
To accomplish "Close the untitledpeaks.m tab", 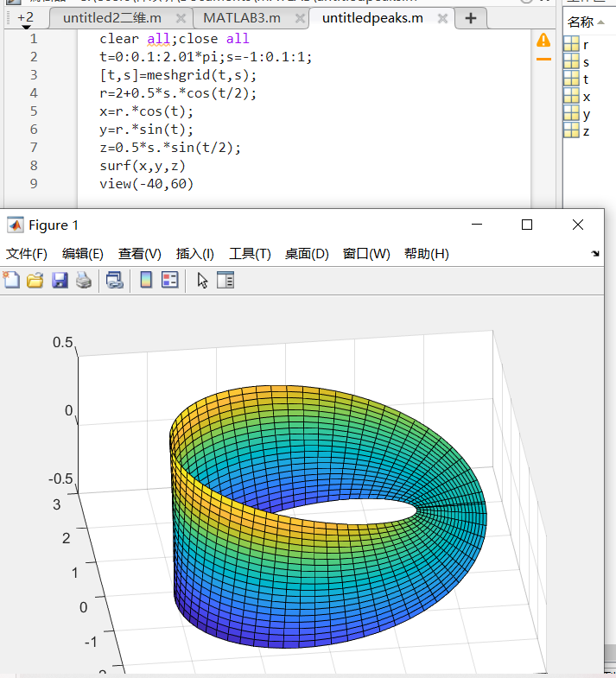I will (x=442, y=19).
